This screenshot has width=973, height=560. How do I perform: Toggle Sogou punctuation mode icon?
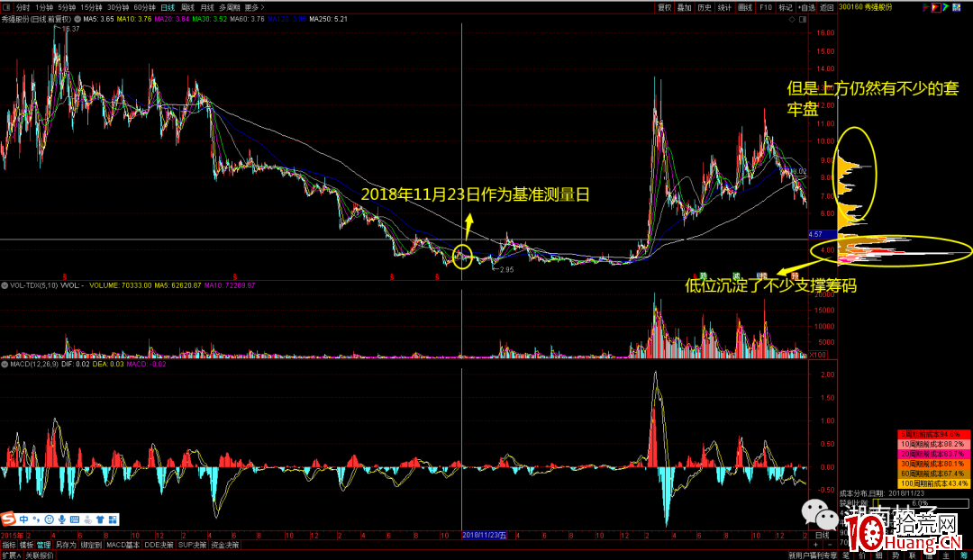point(36,519)
